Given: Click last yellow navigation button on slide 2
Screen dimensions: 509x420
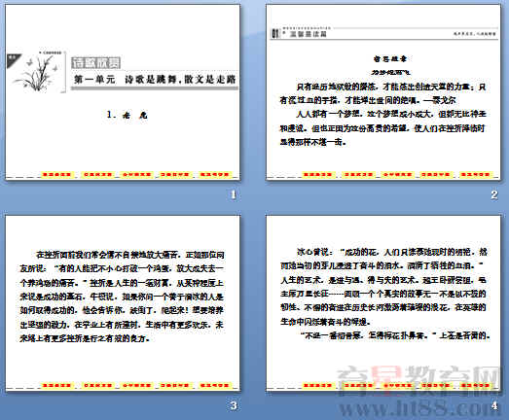Looking at the screenshot, I should pyautogui.click(x=475, y=174).
